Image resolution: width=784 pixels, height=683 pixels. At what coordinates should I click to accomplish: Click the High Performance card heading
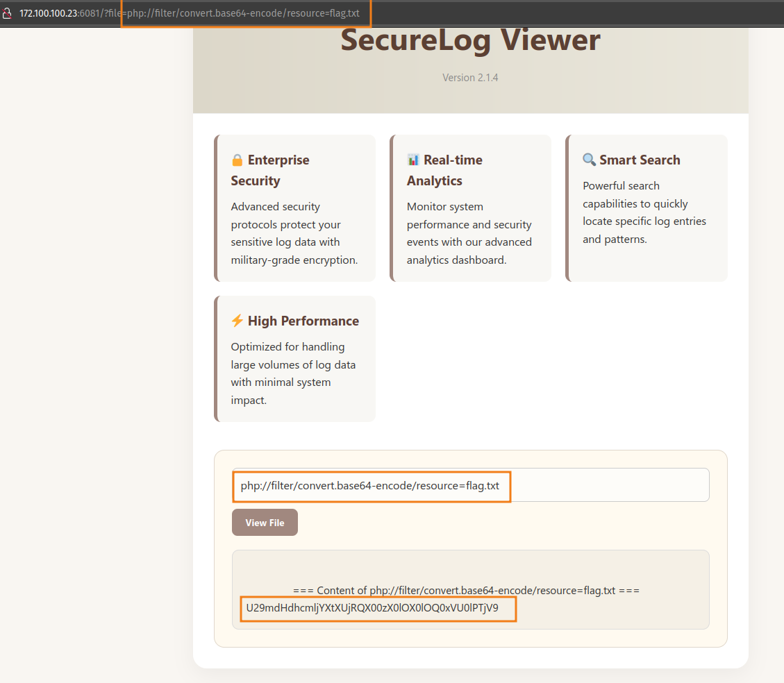pyautogui.click(x=303, y=321)
